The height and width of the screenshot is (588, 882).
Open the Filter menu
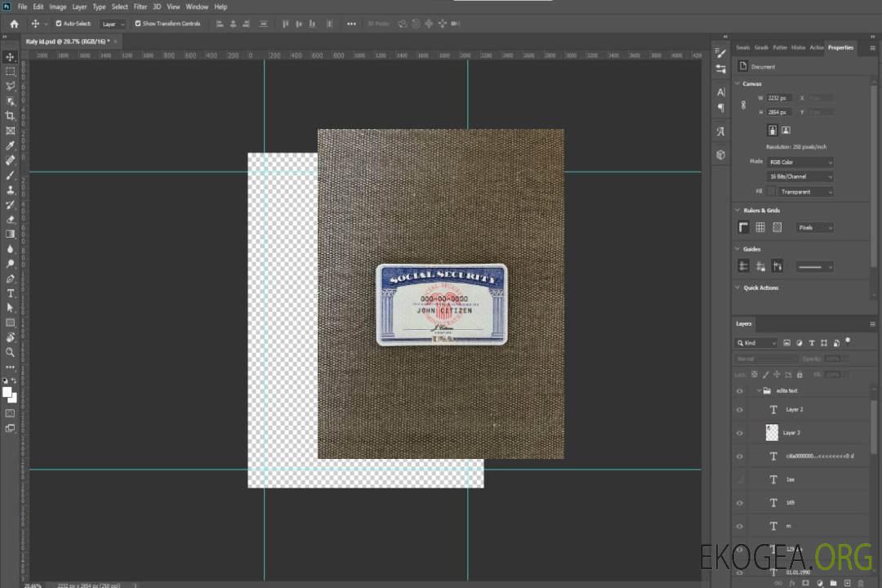[140, 7]
